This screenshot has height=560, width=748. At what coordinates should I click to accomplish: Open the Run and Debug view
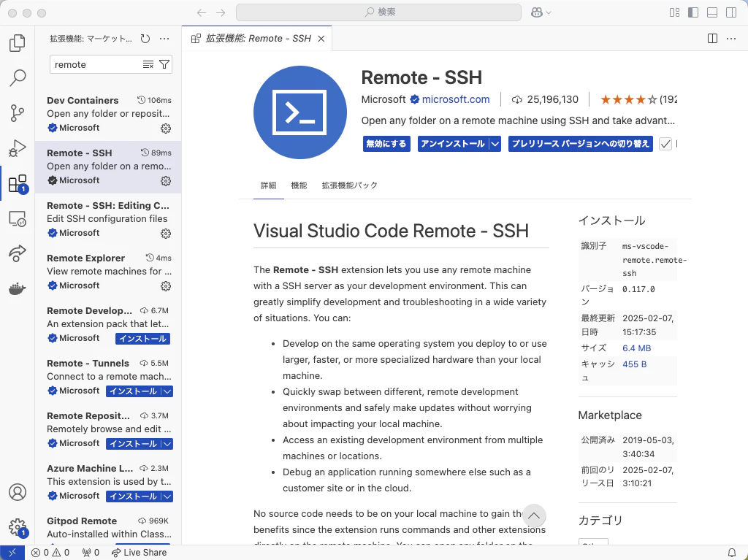coord(18,148)
